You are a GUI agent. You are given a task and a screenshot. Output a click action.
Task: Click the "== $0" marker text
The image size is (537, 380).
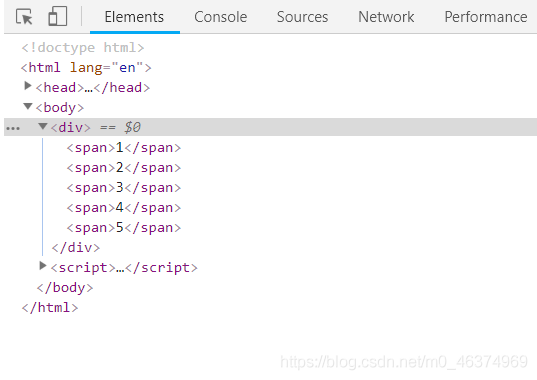click(120, 127)
